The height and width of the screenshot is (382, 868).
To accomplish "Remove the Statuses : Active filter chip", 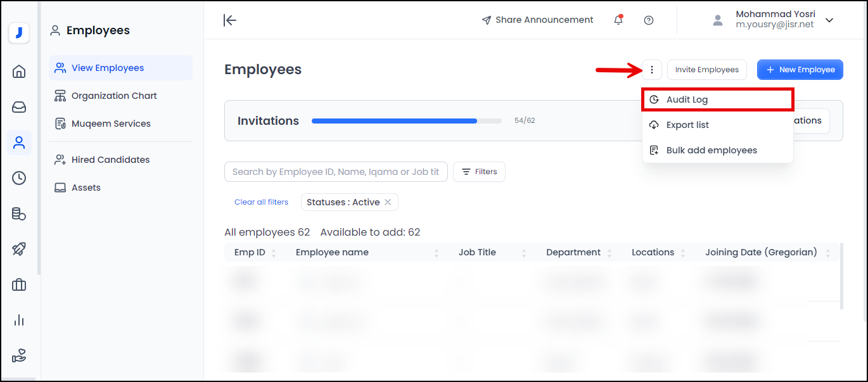I will [x=388, y=202].
